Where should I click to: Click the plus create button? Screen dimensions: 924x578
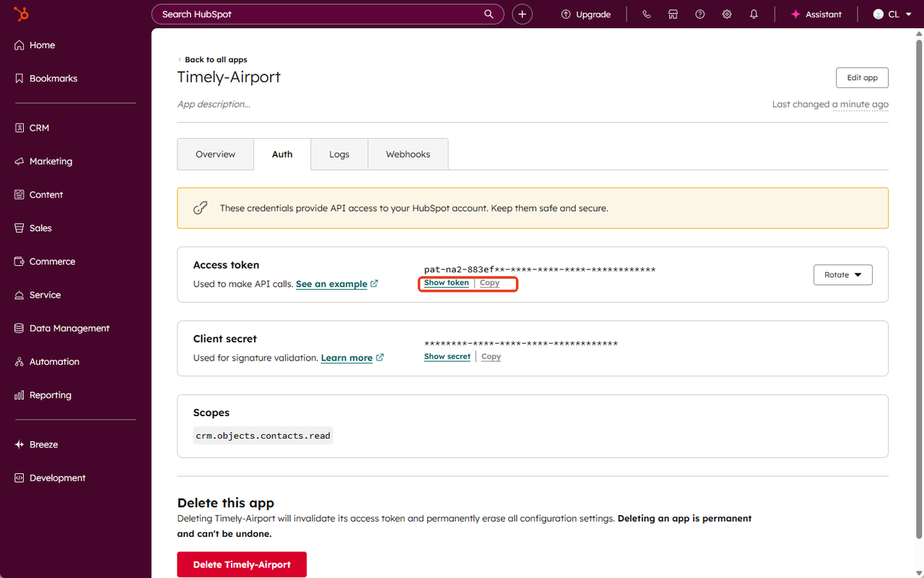click(x=522, y=14)
